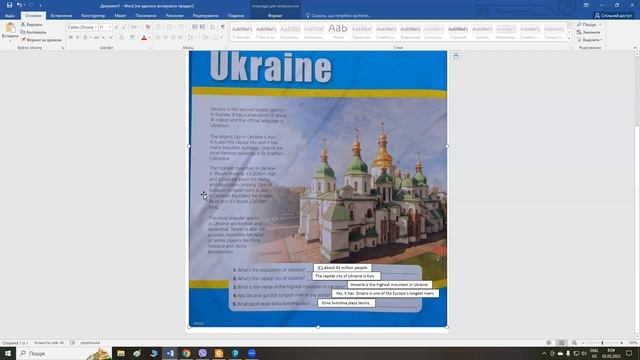Click the language indicator in the status bar
Screen dimensions: 640x360
click(90, 343)
